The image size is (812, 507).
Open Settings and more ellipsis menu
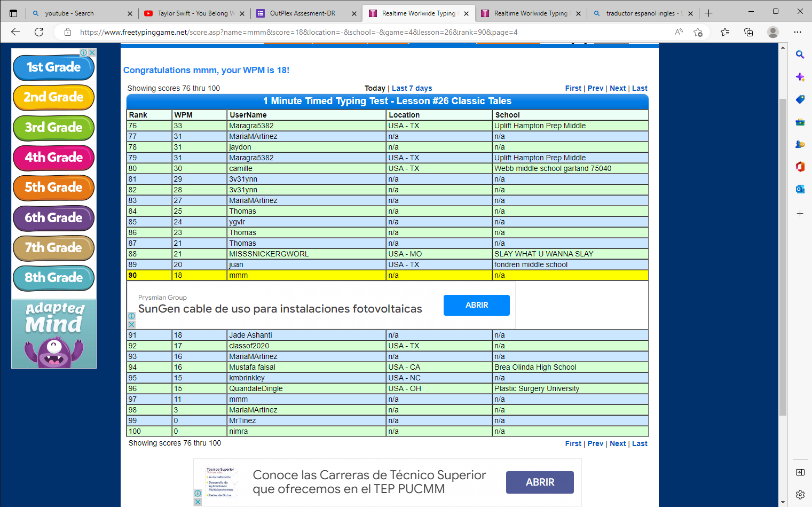(x=798, y=32)
